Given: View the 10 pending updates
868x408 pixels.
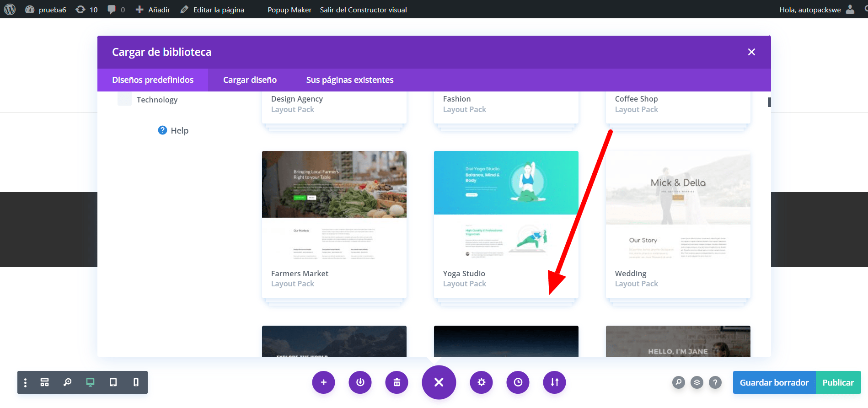Looking at the screenshot, I should (x=86, y=10).
